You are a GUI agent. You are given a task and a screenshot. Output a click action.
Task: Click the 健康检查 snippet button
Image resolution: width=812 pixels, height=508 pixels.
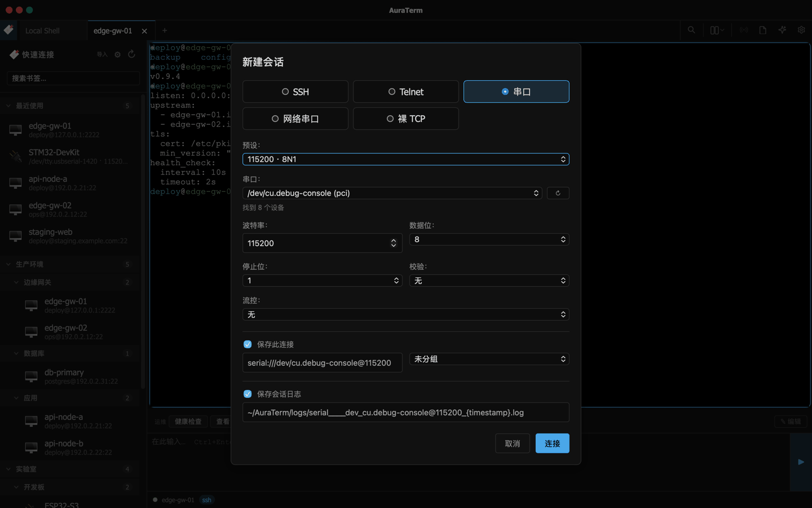[x=188, y=422]
